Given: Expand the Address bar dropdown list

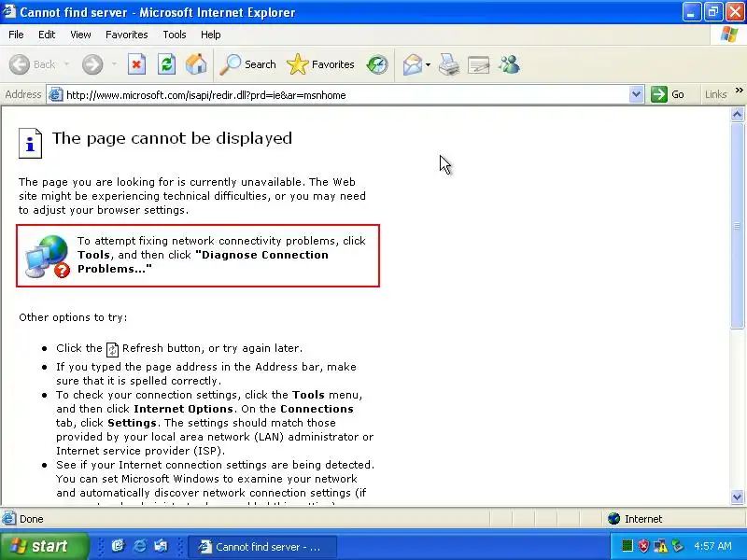Looking at the screenshot, I should pos(636,95).
